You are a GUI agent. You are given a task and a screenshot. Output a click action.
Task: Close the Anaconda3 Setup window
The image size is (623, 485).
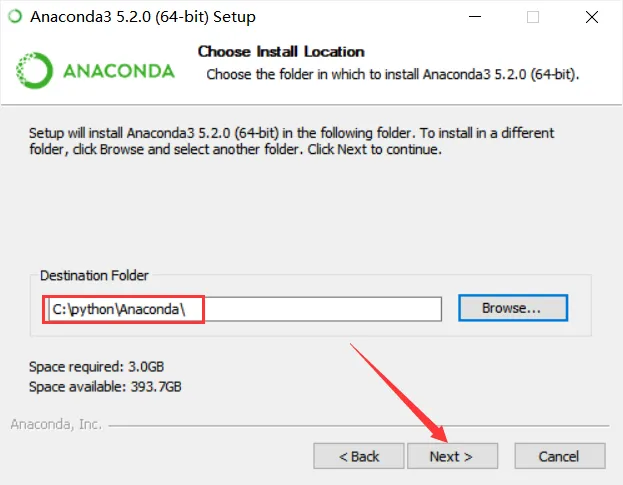(x=592, y=17)
